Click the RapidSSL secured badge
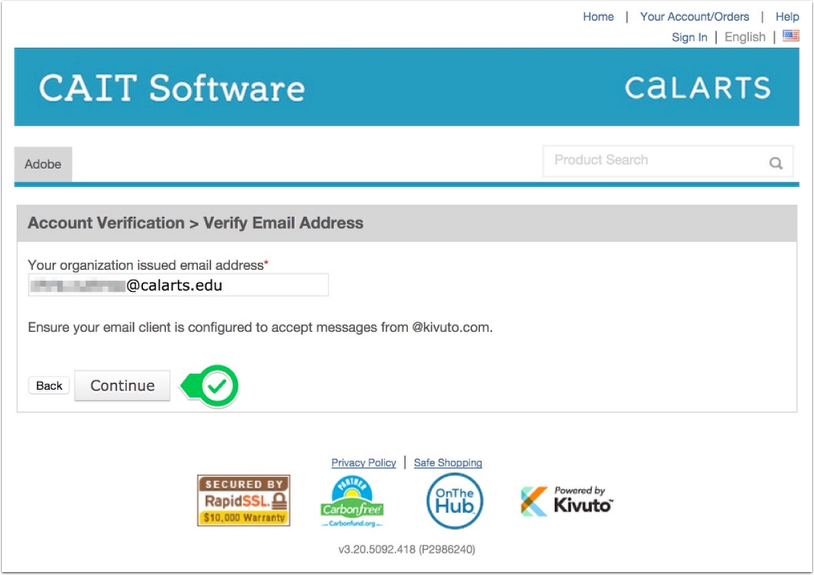Image resolution: width=814 pixels, height=575 pixels. (x=243, y=501)
